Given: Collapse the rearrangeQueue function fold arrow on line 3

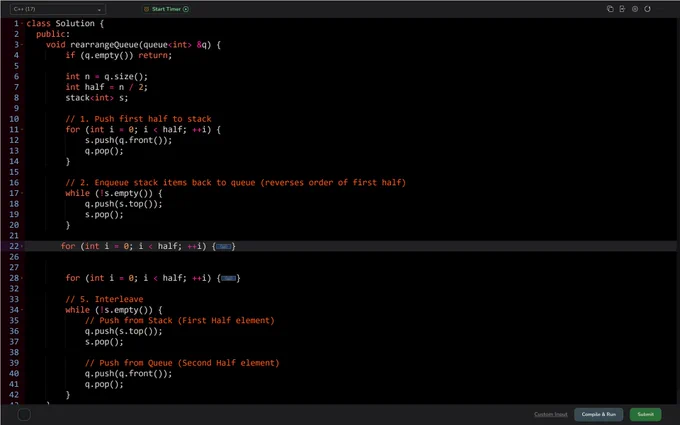Looking at the screenshot, I should tap(22, 45).
